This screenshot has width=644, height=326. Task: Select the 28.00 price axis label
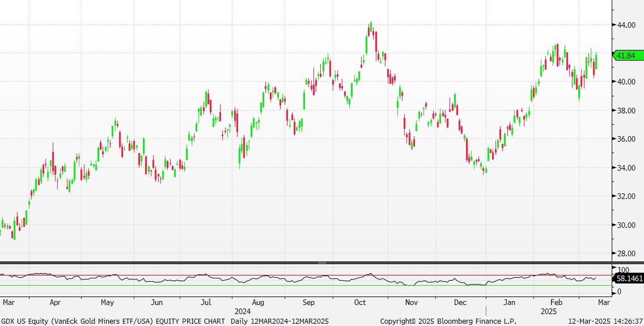click(x=626, y=254)
